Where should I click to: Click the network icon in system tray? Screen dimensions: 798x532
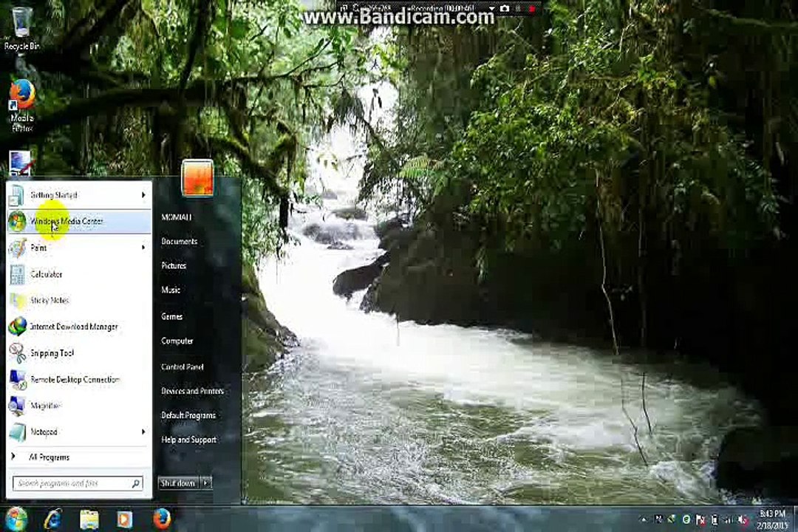point(729,519)
